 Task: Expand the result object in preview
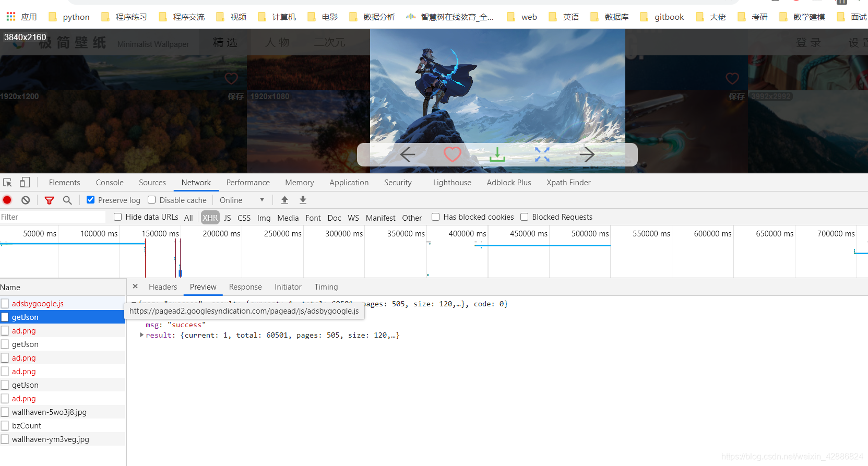pyautogui.click(x=141, y=335)
